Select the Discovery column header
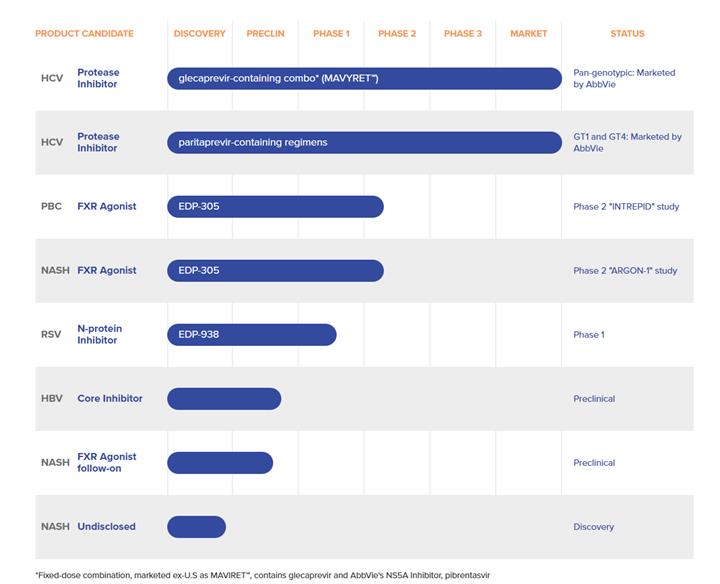Image resolution: width=720 pixels, height=584 pixels. pos(199,34)
